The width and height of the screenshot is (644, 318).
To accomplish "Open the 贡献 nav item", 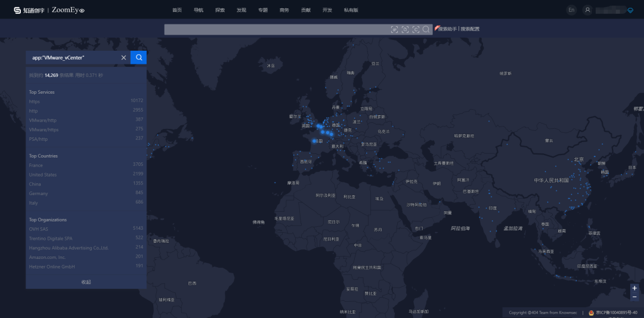I will (x=305, y=10).
